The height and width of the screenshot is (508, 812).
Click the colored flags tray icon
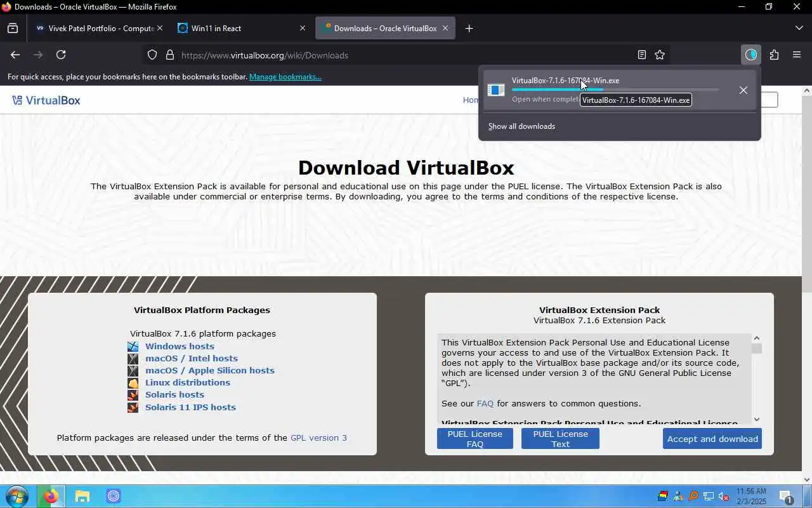[x=663, y=496]
